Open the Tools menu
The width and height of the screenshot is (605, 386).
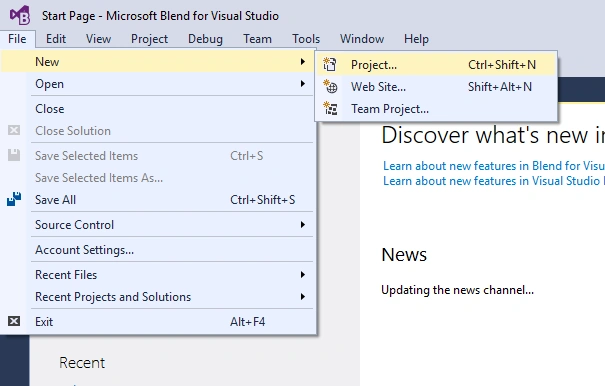tap(306, 39)
